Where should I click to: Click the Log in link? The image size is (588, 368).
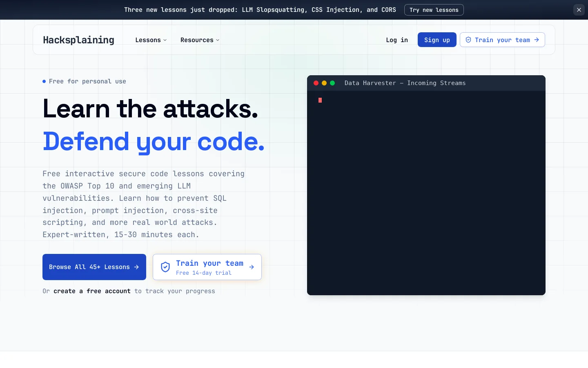point(397,40)
